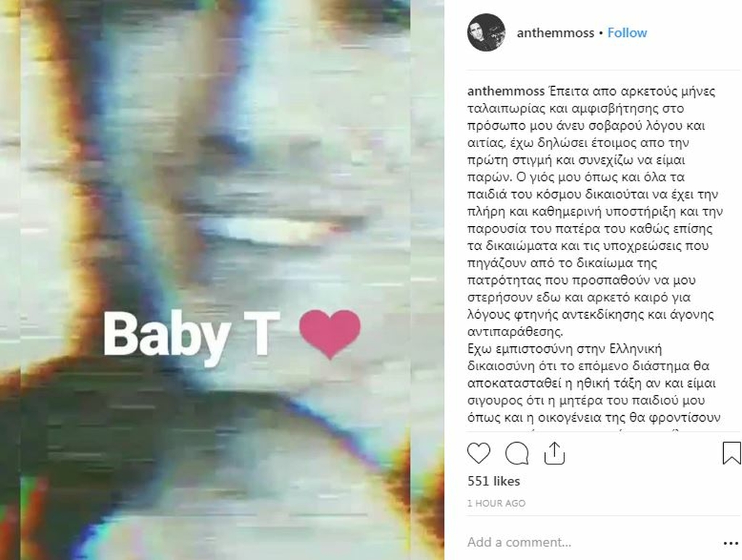Open the comment speech bubble icon

517,453
